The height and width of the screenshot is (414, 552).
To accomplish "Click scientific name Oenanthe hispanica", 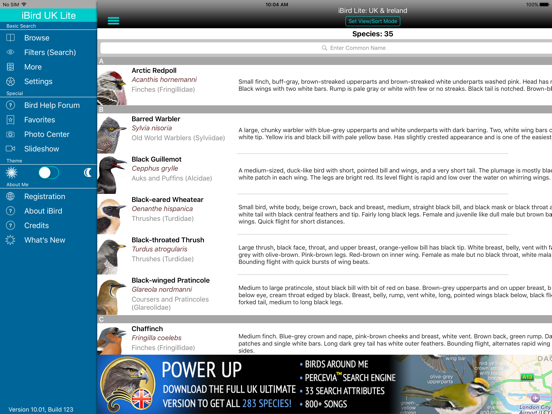I will click(162, 208).
